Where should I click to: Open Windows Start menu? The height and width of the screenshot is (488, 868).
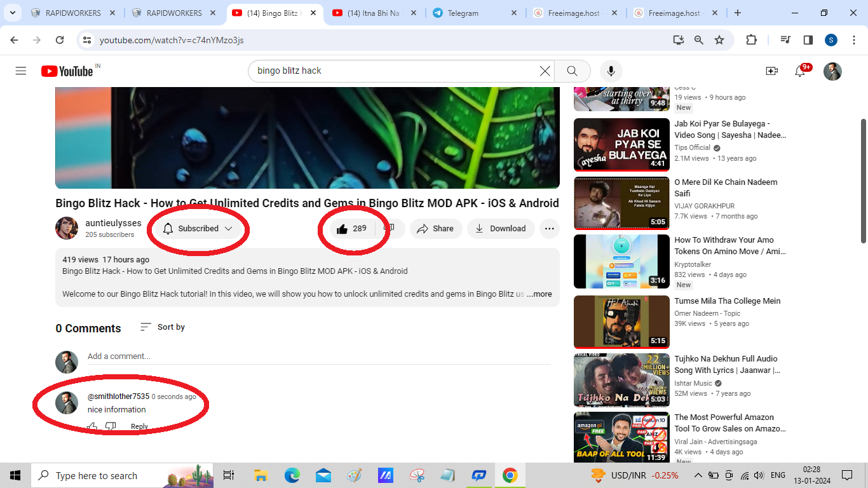(x=15, y=475)
